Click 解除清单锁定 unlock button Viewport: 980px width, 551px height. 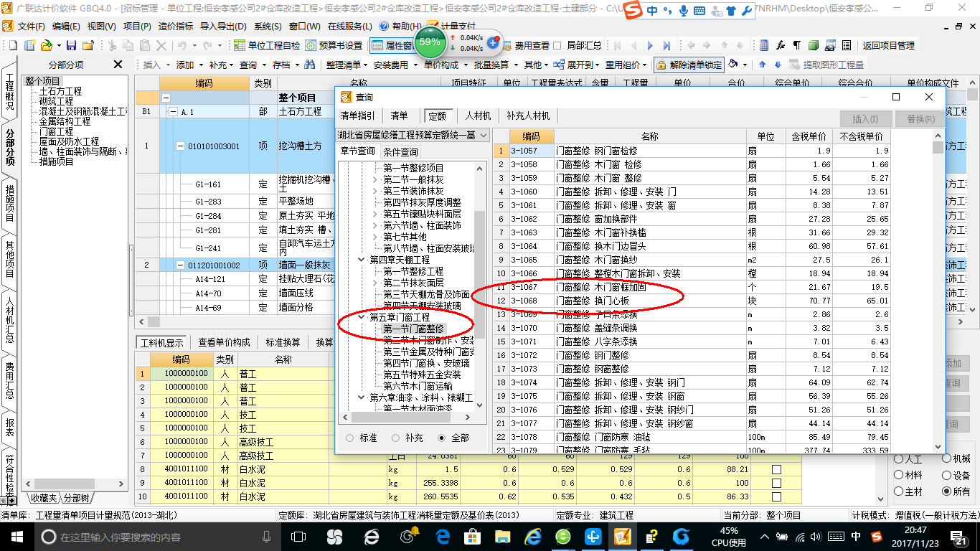click(x=689, y=65)
